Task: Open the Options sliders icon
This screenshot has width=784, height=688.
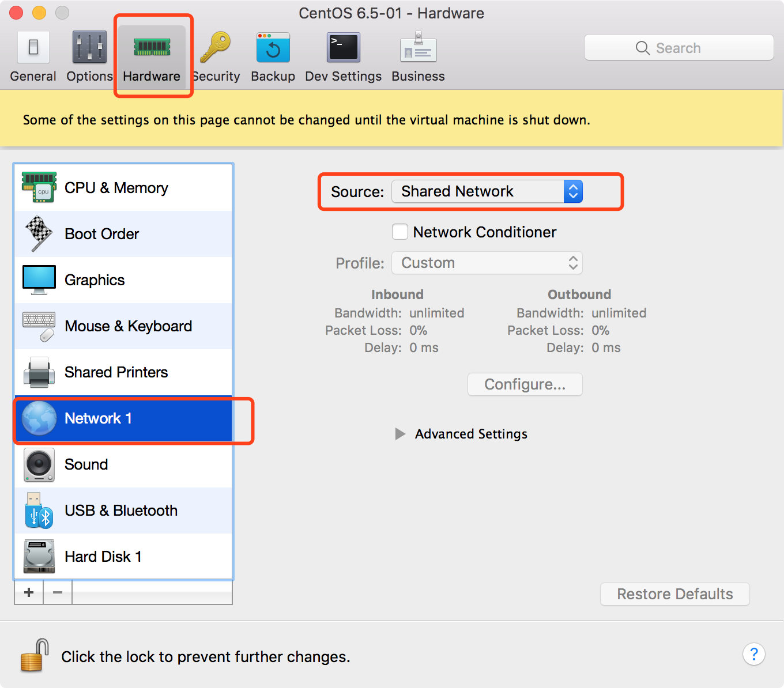Action: [89, 47]
